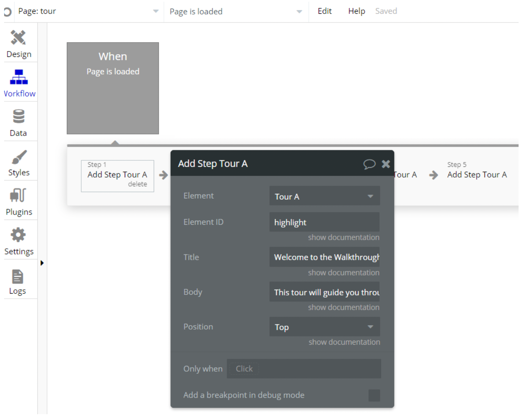Click the Bubble logo icon

point(7,12)
